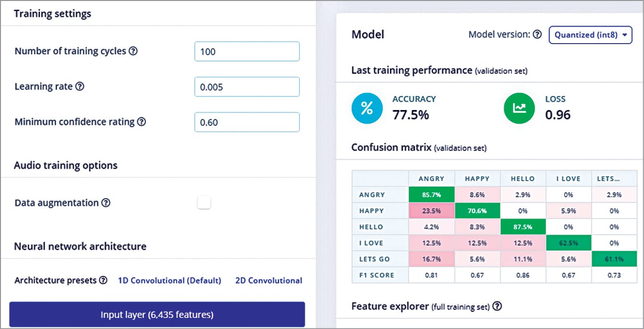
Task: Click the HELLO 87.5% confusion matrix cell
Action: point(523,227)
